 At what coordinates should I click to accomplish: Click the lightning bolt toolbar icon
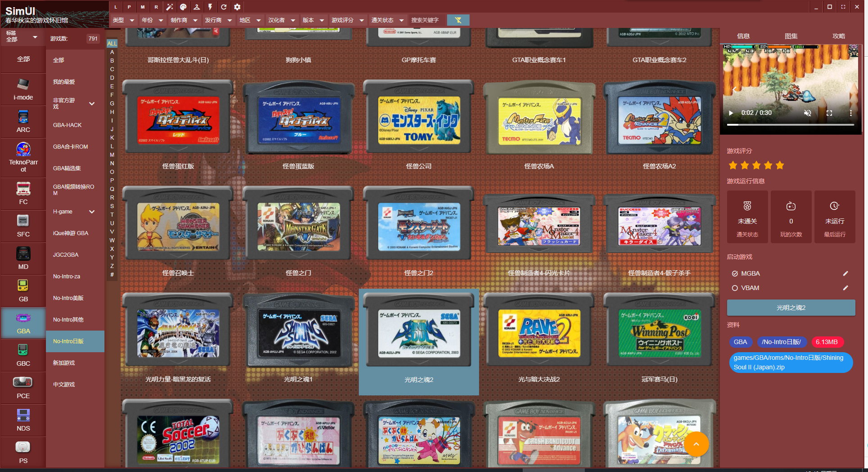pyautogui.click(x=210, y=7)
